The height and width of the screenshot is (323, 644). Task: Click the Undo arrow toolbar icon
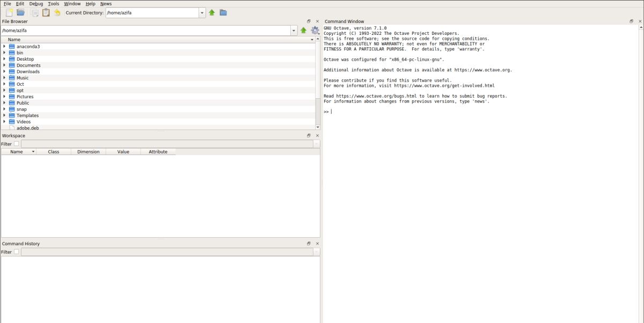tap(57, 12)
